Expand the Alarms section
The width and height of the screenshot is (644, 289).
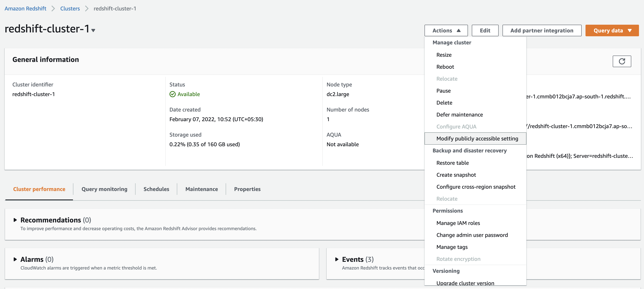(15, 259)
